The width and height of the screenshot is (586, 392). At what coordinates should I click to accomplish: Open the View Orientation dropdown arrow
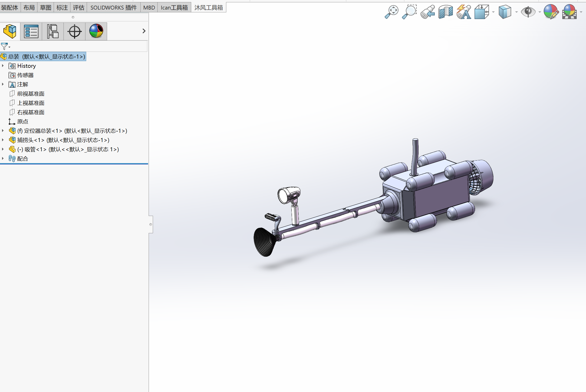click(493, 12)
